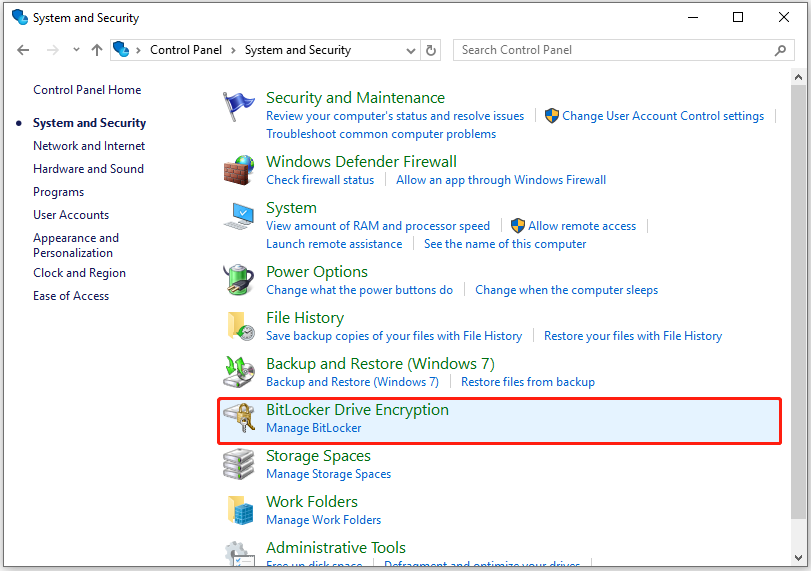Click the chevron after Control Panel breadcrumb
The height and width of the screenshot is (571, 811).
coord(233,50)
